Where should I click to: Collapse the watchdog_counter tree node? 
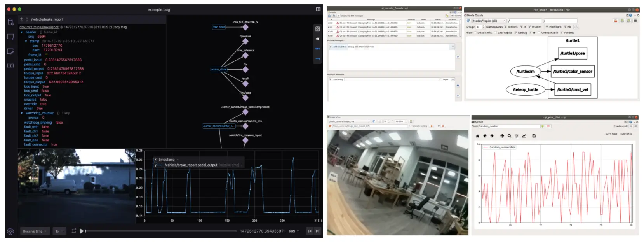(22, 113)
